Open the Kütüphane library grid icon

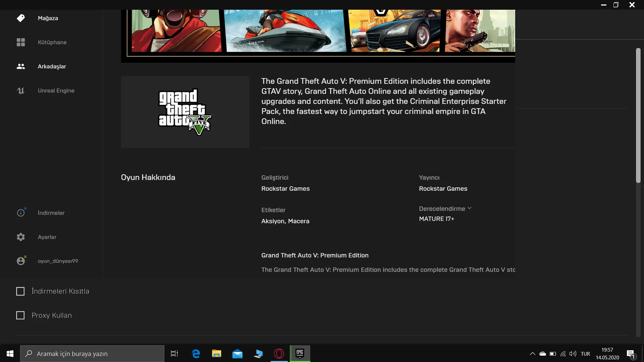21,42
